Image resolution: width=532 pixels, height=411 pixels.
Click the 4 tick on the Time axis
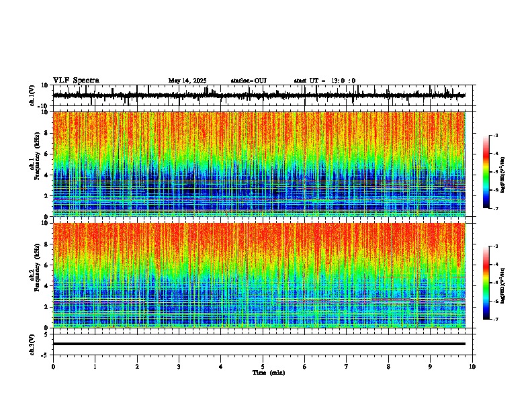tap(221, 367)
